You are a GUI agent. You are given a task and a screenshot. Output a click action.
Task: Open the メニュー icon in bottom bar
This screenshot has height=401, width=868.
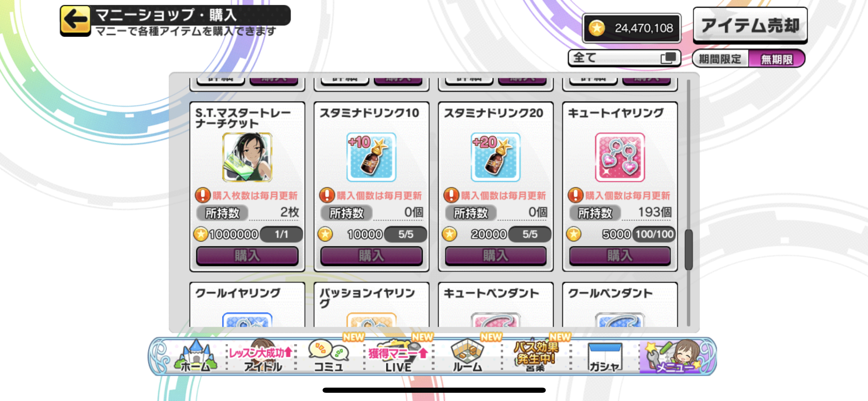[674, 357]
